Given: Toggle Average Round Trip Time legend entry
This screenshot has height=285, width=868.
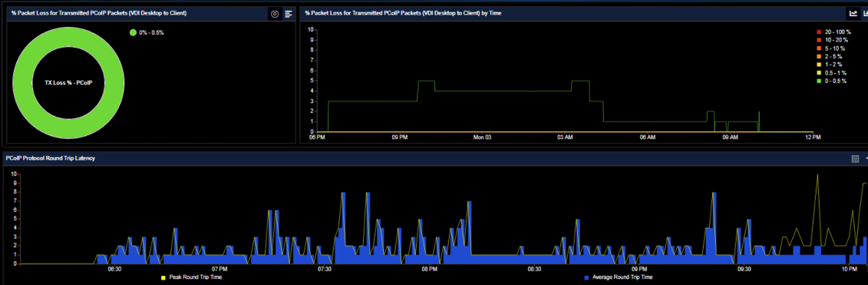Looking at the screenshot, I should click(x=619, y=277).
